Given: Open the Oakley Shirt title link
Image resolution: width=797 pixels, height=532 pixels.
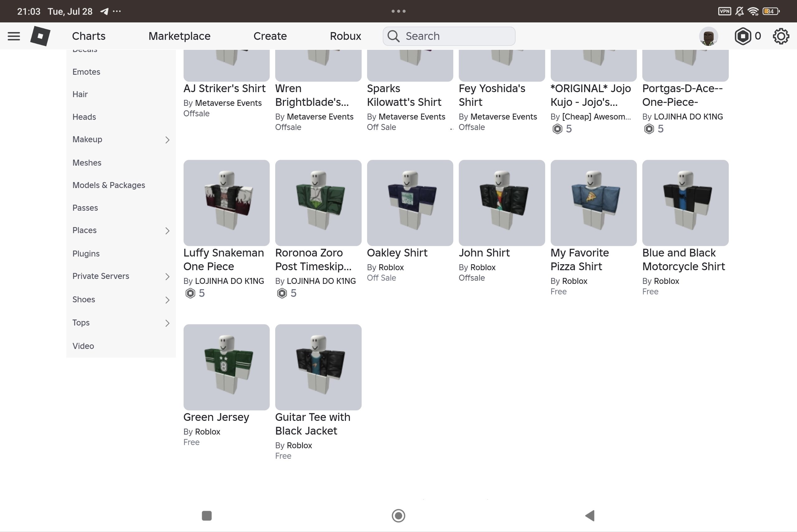Looking at the screenshot, I should (x=397, y=253).
